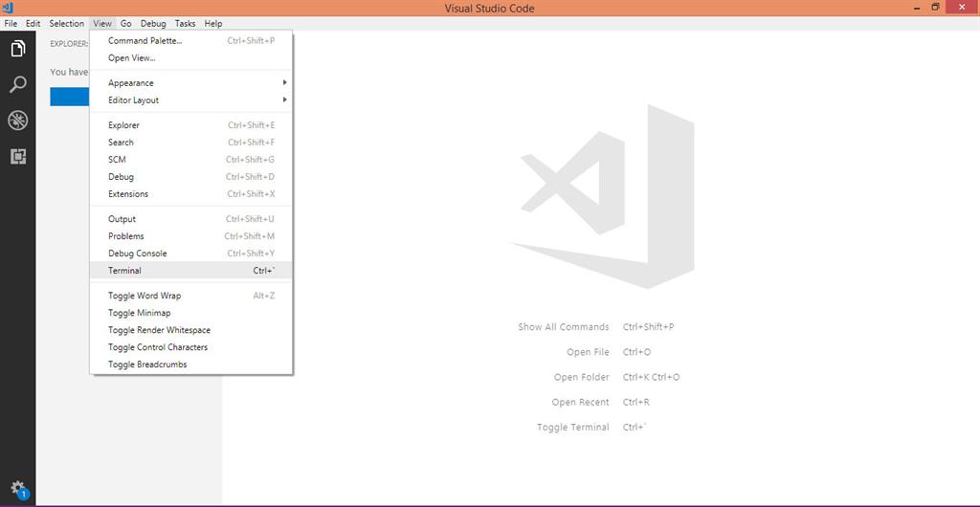Toggle Breadcrumbs from View menu
Image resolution: width=980 pixels, height=507 pixels.
[x=191, y=364]
